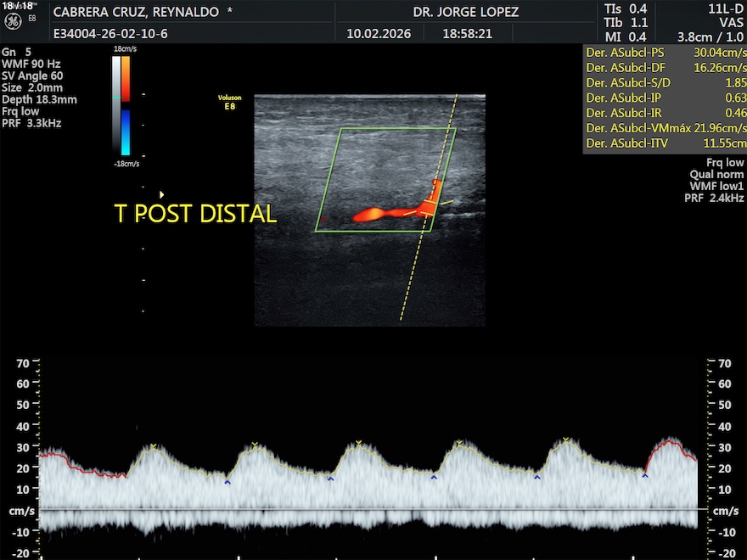Select the T POST DISTAL annotation text
The image size is (747, 560).
pos(195,214)
